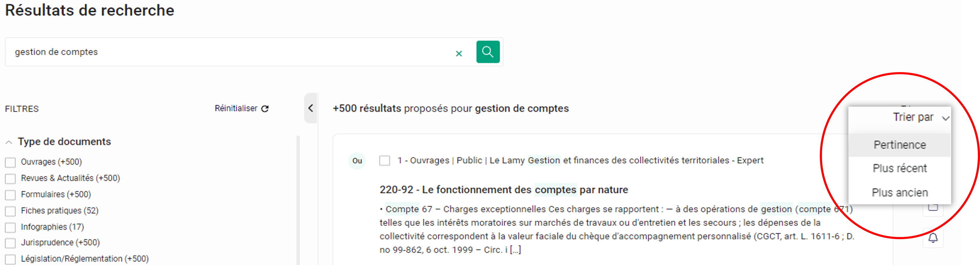Viewport: 980px width, 265px height.
Task: Open result '220-92 - Le fonctionnement des comptes par nature'
Action: pos(503,190)
